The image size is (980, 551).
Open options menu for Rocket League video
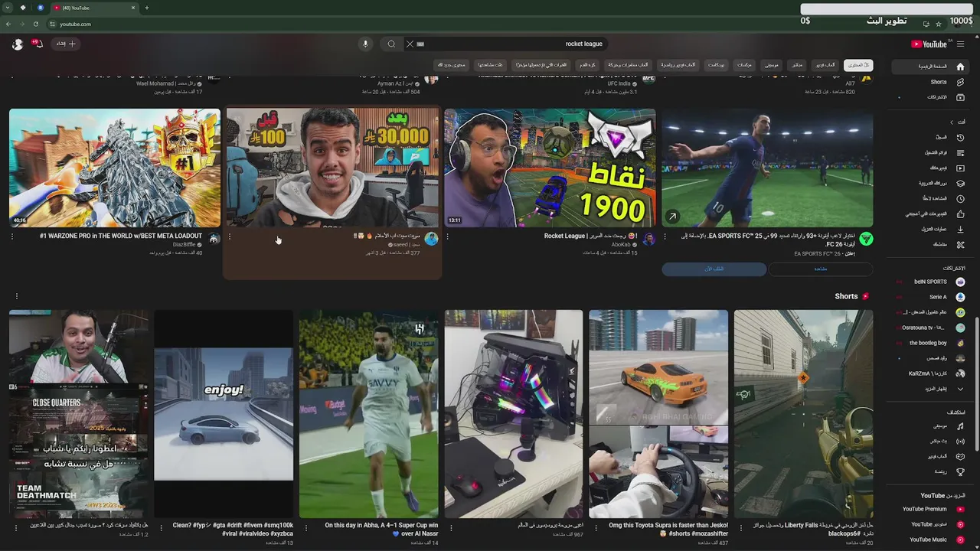448,236
